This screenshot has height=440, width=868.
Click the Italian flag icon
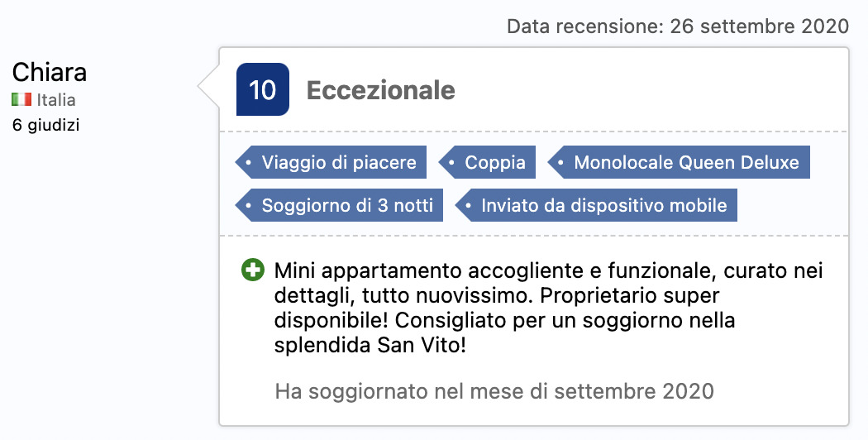coord(21,100)
